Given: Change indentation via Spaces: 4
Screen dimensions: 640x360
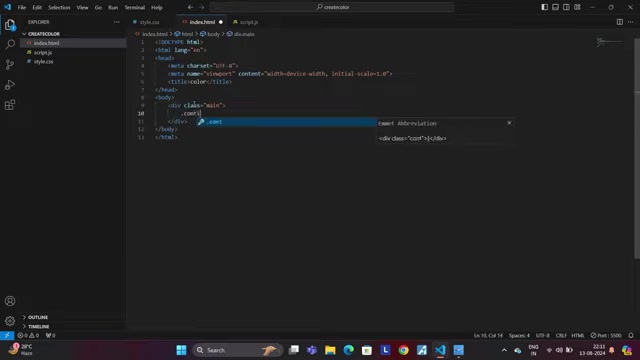Looking at the screenshot, I should (x=519, y=335).
